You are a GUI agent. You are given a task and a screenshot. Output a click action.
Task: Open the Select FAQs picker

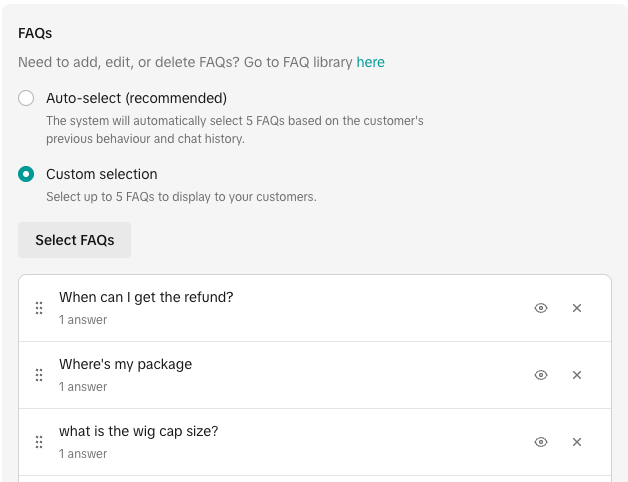click(75, 240)
